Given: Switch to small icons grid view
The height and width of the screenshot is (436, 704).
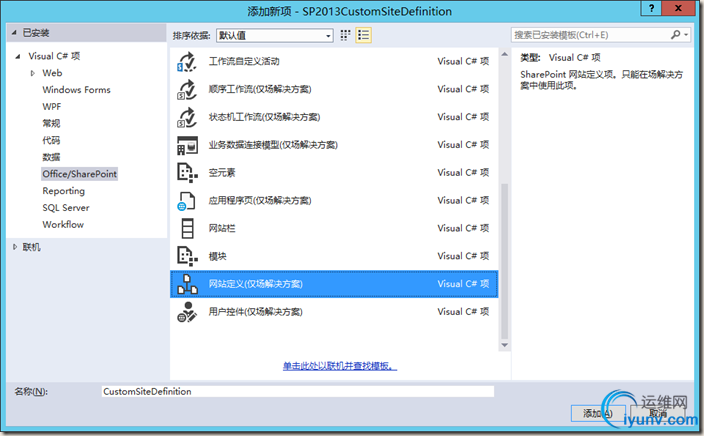Looking at the screenshot, I should [345, 35].
